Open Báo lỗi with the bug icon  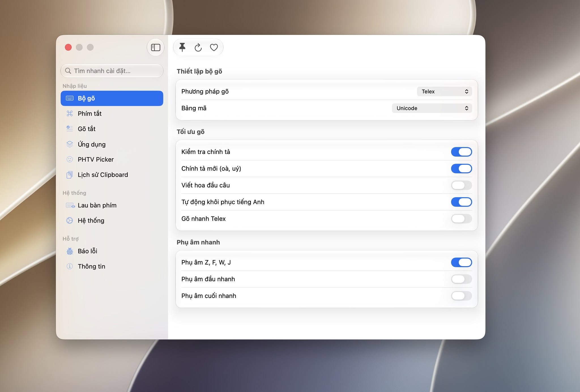pos(112,251)
